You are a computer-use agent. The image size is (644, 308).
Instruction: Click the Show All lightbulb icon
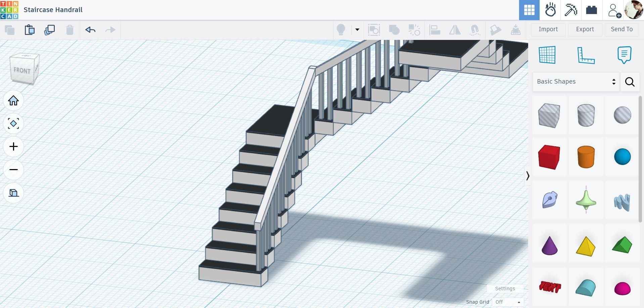pos(341,30)
